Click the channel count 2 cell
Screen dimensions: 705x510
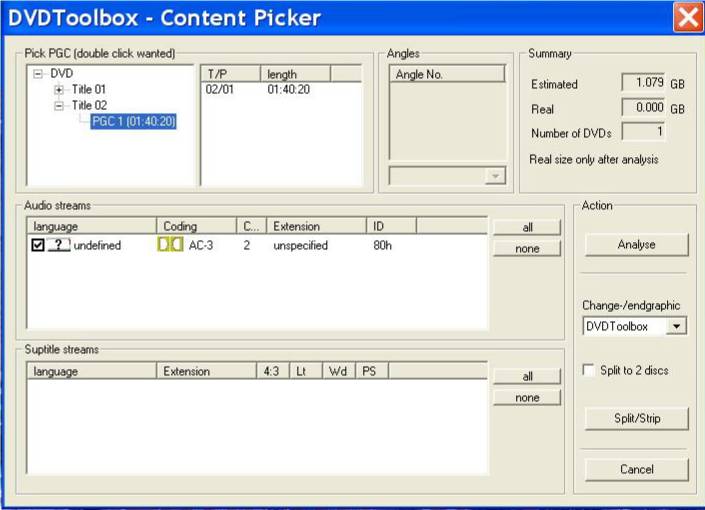(246, 246)
